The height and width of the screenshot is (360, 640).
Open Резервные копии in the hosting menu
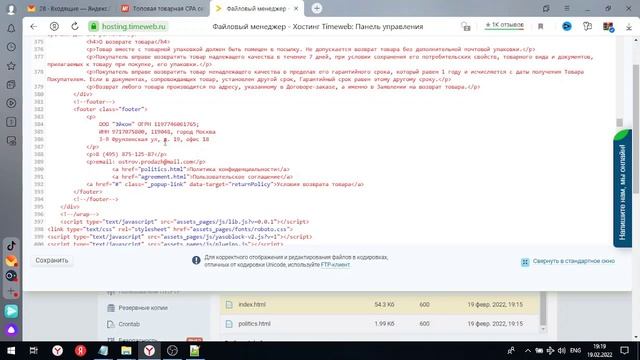tap(143, 308)
